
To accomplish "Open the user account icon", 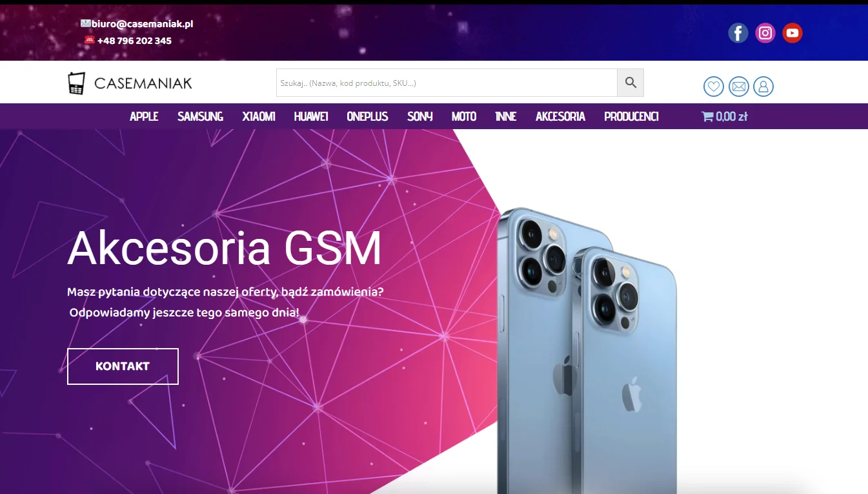I will pyautogui.click(x=763, y=86).
